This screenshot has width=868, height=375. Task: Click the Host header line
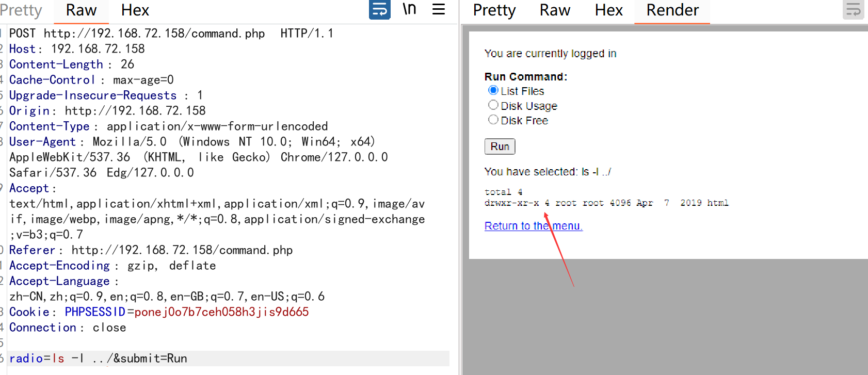77,49
